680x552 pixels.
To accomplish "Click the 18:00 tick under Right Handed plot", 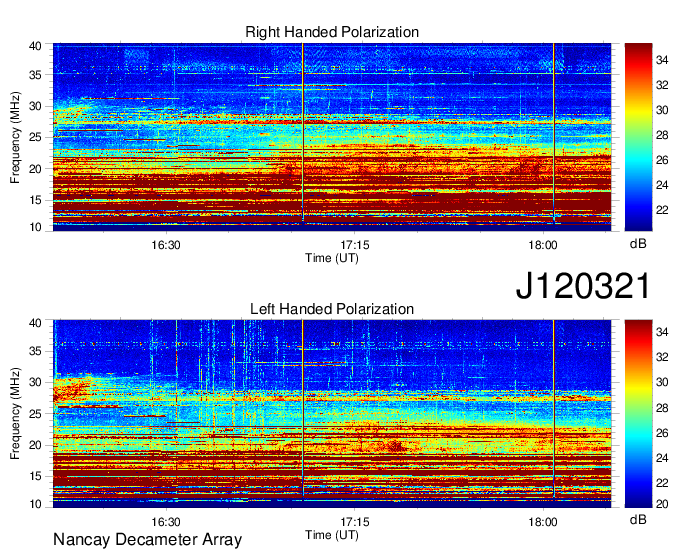I will point(543,245).
